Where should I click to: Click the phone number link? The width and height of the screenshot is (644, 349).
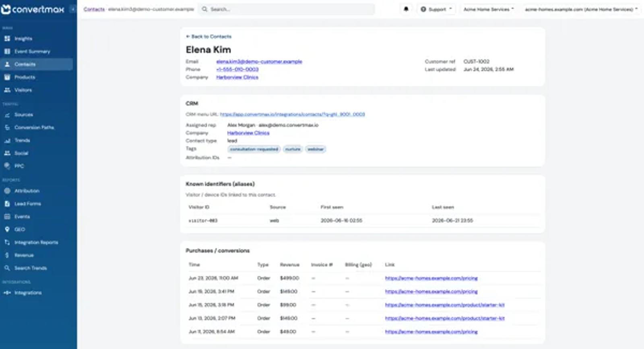click(237, 69)
